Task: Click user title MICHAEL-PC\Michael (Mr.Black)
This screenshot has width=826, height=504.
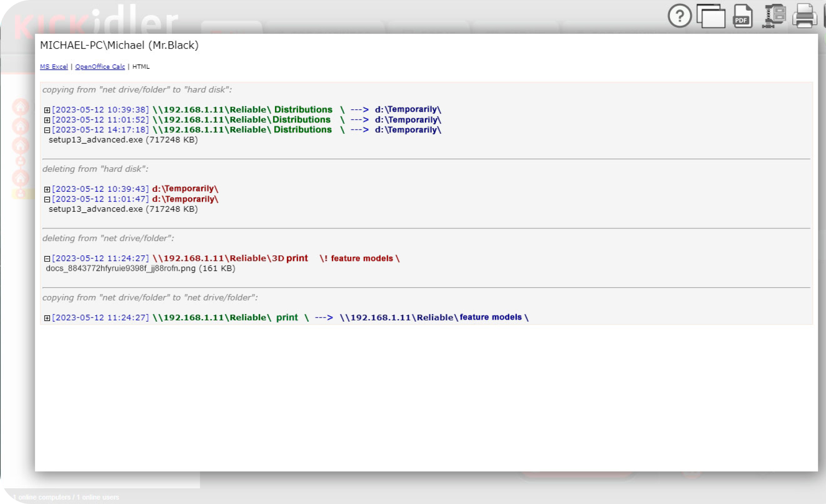Action: (119, 45)
